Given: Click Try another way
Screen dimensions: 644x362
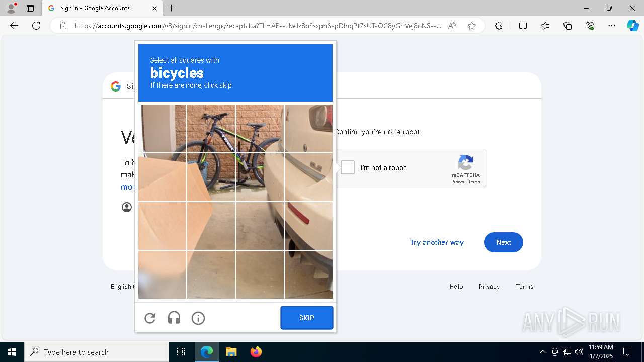Looking at the screenshot, I should point(437,242).
